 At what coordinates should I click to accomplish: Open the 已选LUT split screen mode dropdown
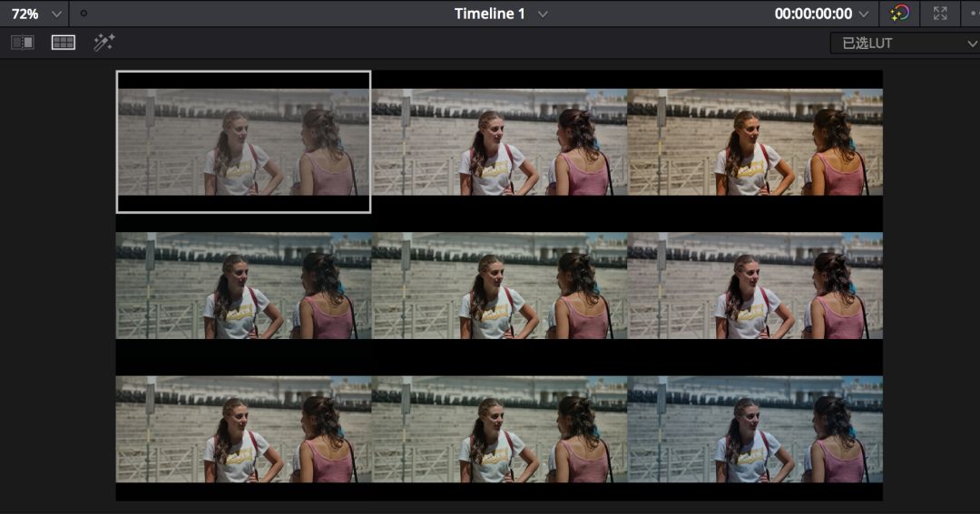(905, 44)
